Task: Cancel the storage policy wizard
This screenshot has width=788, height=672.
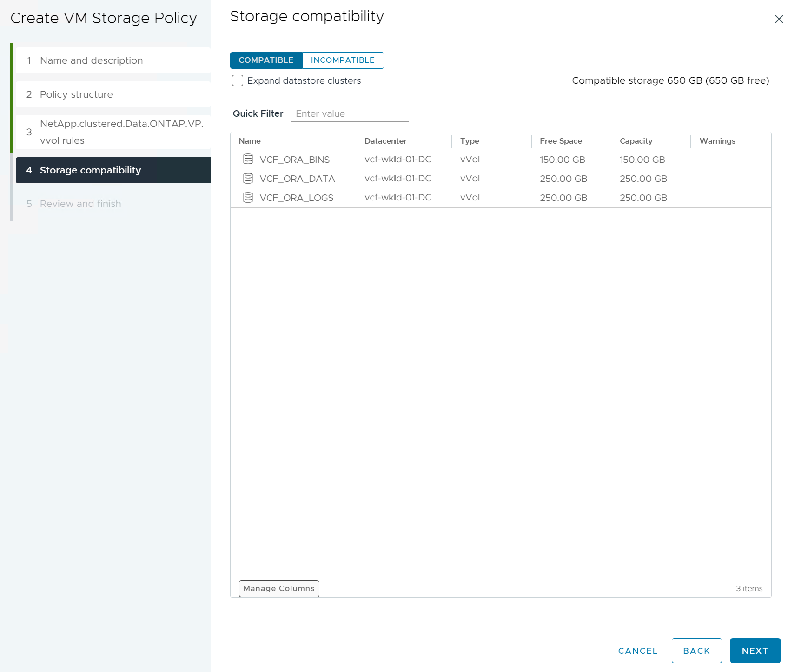Action: (638, 651)
